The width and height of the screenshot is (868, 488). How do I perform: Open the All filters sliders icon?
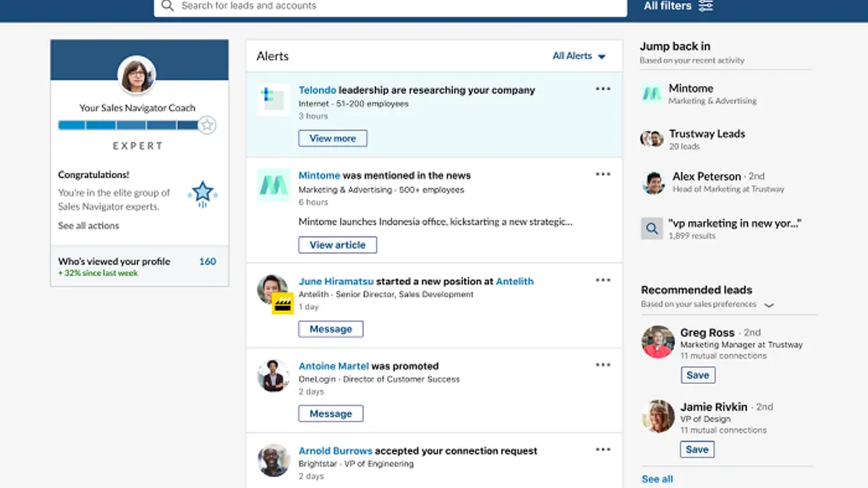(706, 6)
